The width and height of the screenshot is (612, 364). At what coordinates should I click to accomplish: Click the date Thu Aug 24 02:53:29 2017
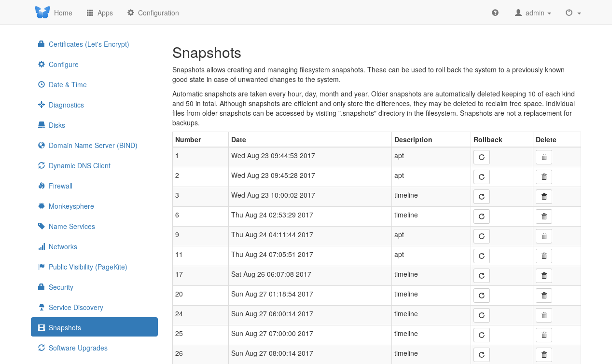[272, 215]
